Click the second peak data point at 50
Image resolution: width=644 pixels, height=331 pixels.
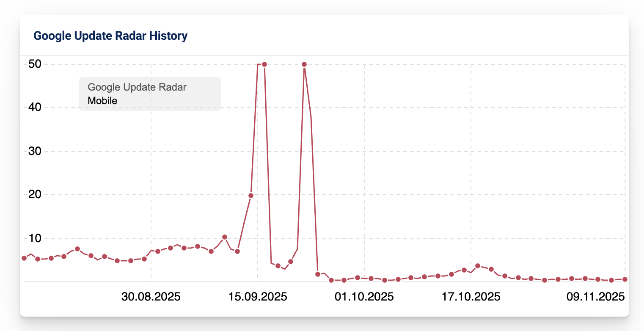pyautogui.click(x=304, y=64)
